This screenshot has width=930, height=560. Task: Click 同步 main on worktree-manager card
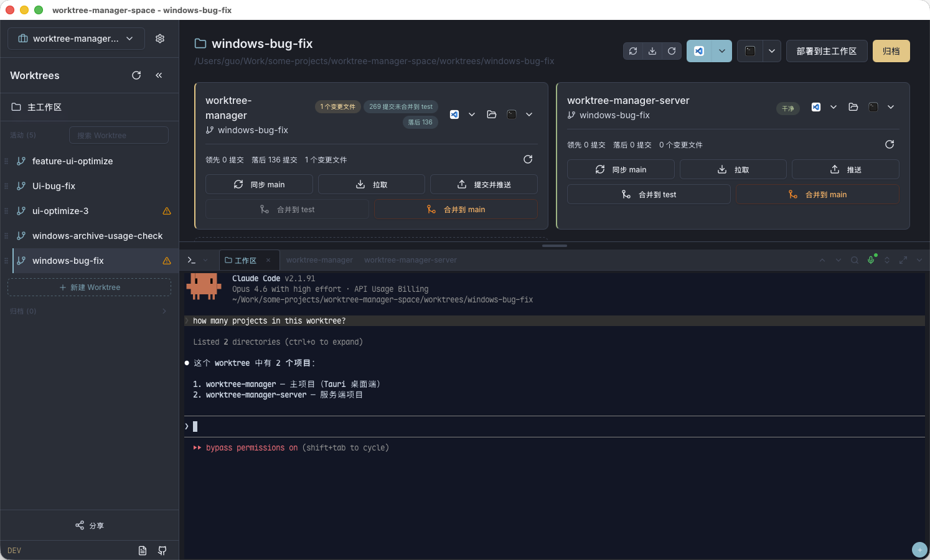259,184
